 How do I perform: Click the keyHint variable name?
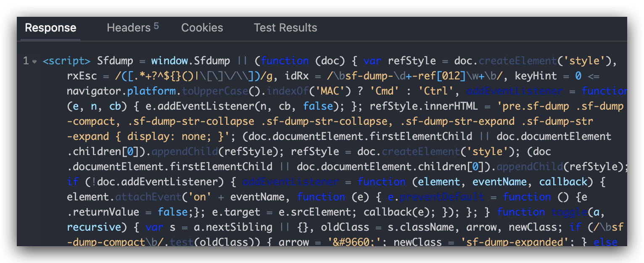[536, 76]
